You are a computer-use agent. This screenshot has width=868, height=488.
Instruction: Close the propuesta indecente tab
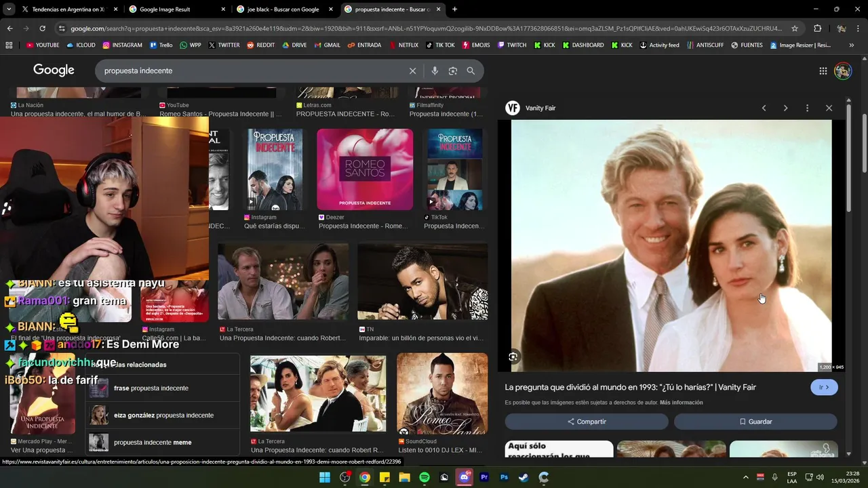[439, 9]
